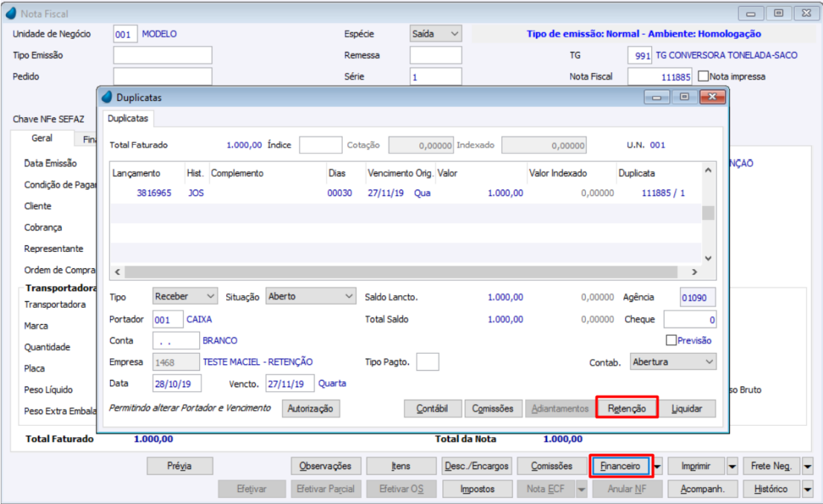Focus the Nota Fiscal number field 111885
The height and width of the screenshot is (504, 823).
click(x=660, y=77)
